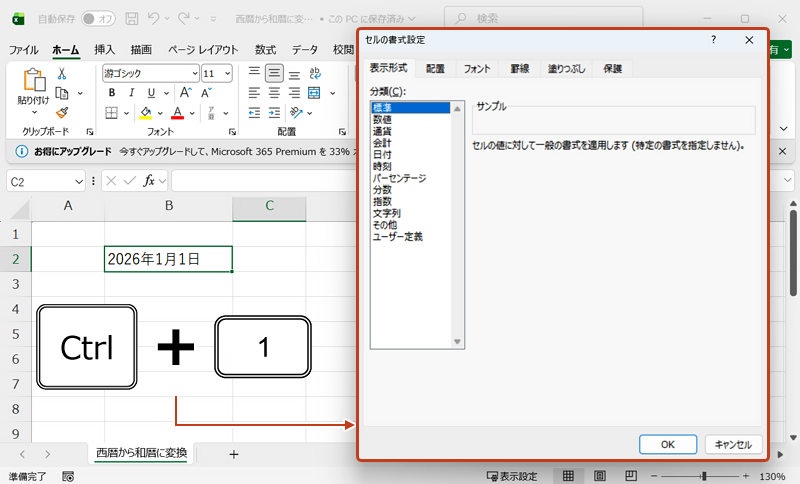Align text right

point(294,93)
